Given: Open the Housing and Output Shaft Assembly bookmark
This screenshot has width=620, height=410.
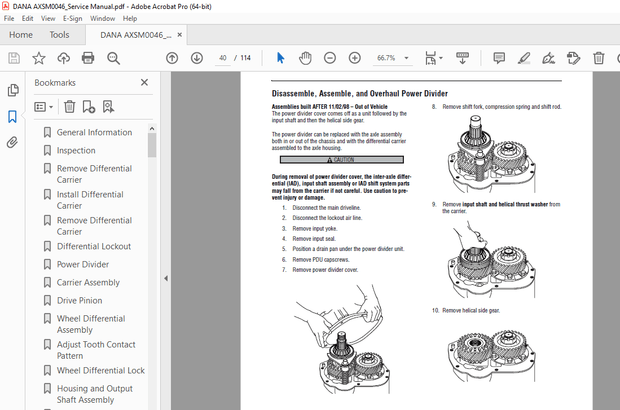Looking at the screenshot, I should click(x=95, y=394).
